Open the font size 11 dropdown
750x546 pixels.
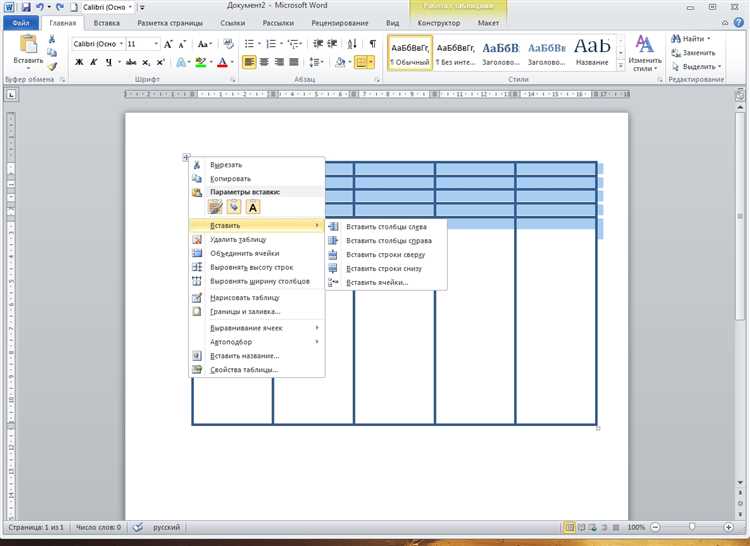155,44
